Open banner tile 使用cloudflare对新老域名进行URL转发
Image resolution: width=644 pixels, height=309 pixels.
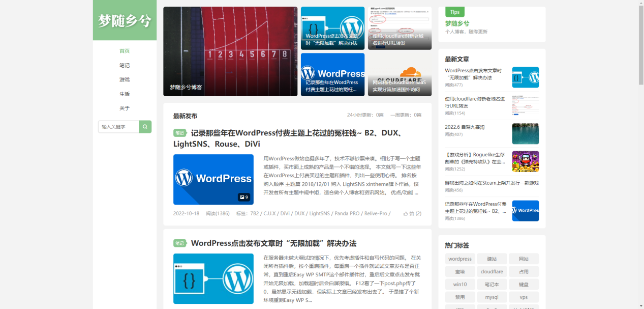point(400,28)
